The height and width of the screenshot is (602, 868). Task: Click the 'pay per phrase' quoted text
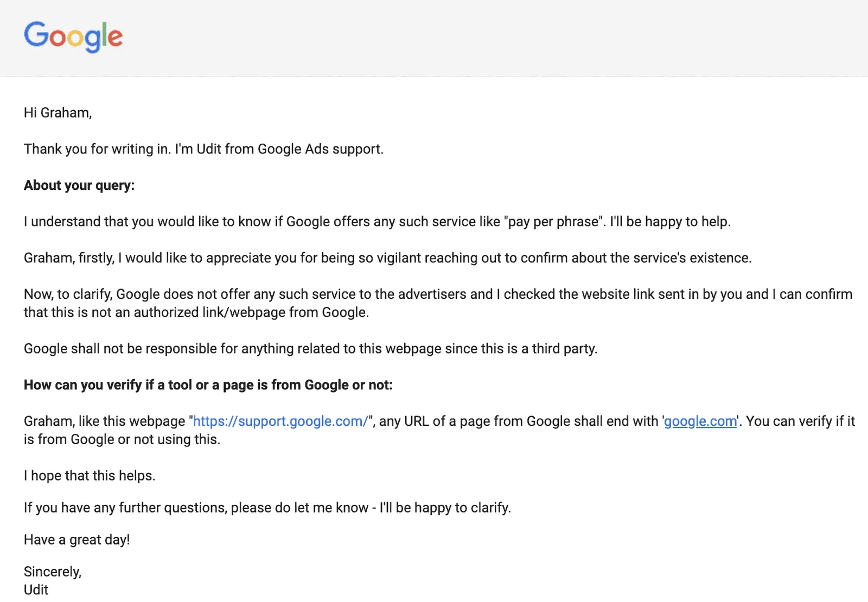(x=554, y=222)
